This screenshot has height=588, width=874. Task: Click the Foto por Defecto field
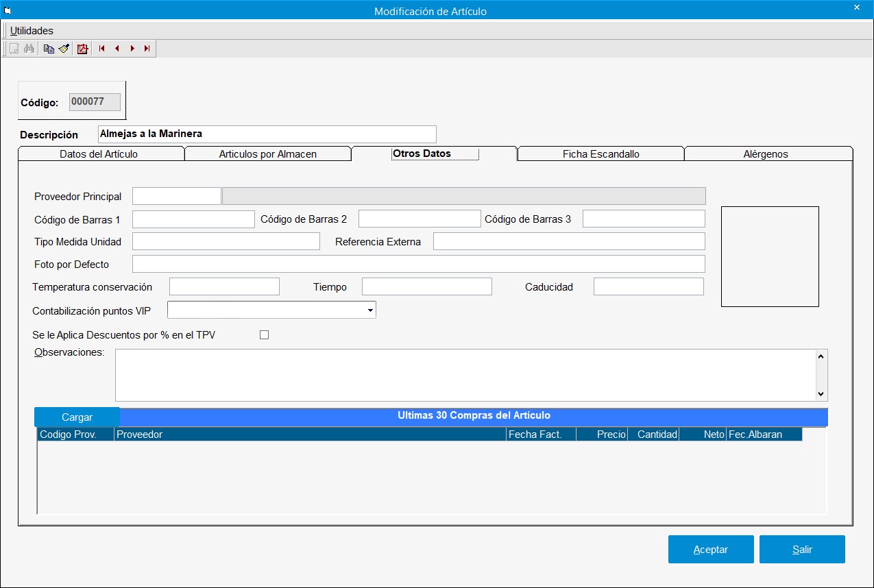419,264
